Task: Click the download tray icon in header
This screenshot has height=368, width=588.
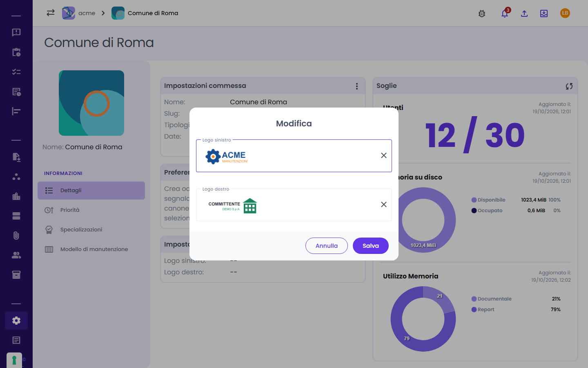Action: click(x=544, y=13)
